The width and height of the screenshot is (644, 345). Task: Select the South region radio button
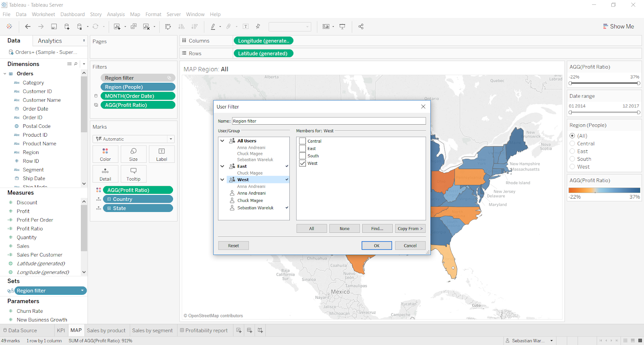pyautogui.click(x=572, y=159)
